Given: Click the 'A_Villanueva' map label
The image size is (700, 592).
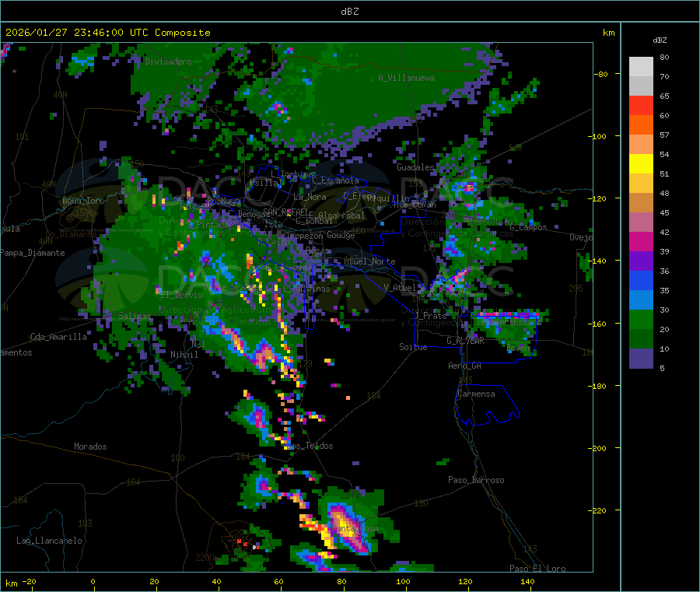Looking at the screenshot, I should [406, 78].
